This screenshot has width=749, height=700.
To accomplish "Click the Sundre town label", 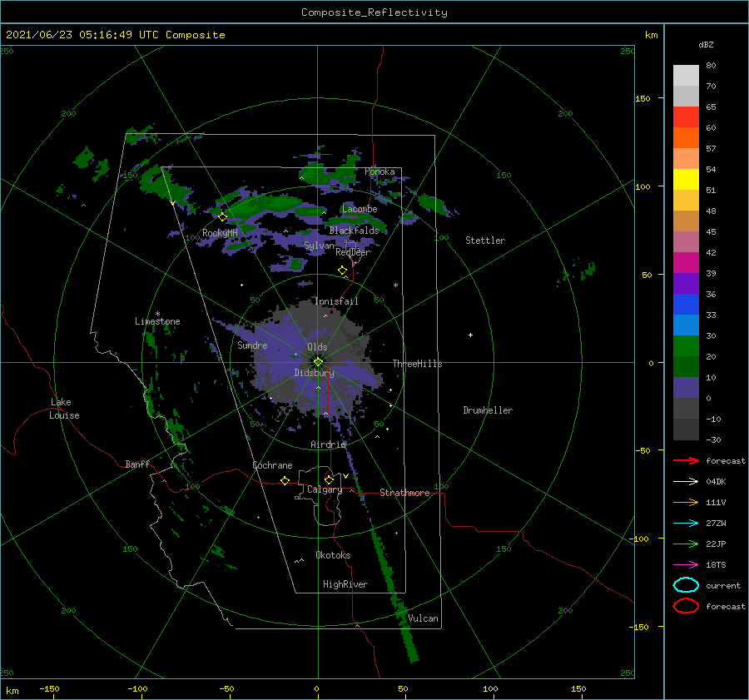I will (x=252, y=345).
